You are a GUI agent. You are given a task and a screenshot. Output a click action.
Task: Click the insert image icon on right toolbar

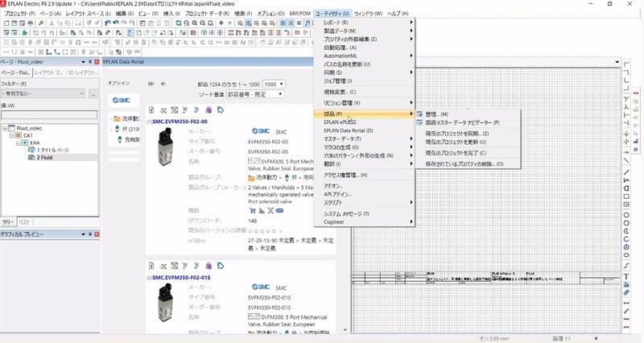pyautogui.click(x=626, y=284)
